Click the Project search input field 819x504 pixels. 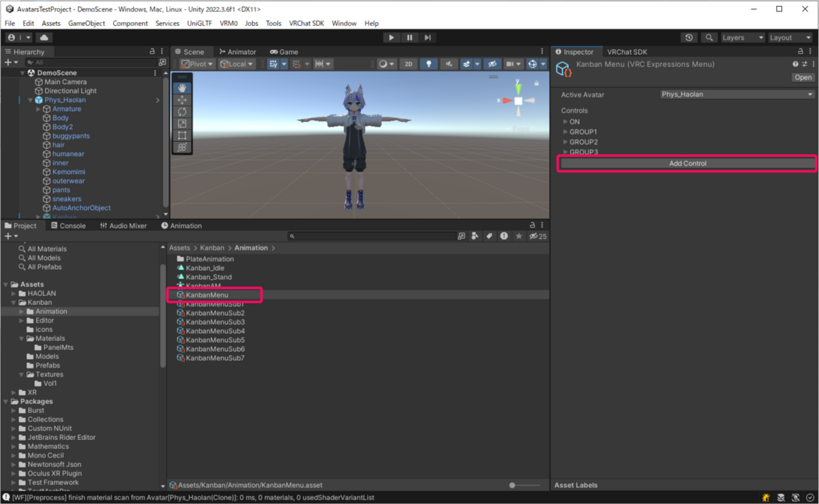tap(372, 236)
